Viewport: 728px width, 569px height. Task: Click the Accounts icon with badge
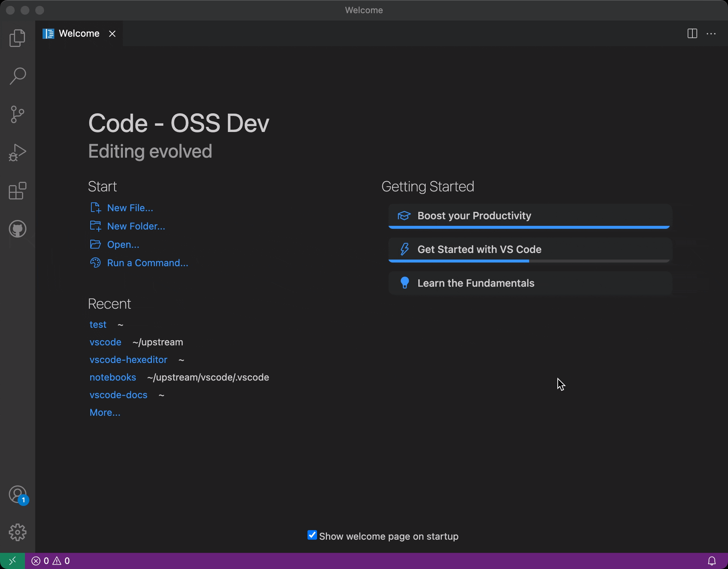(x=17, y=495)
